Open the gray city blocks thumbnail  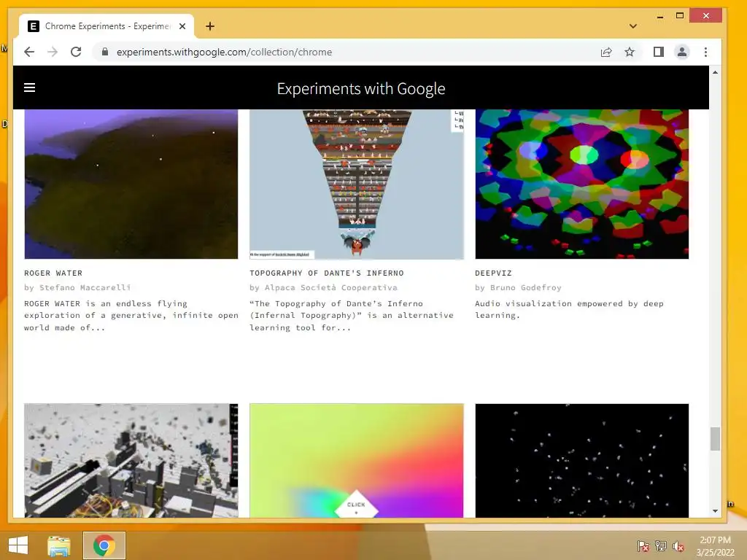pyautogui.click(x=131, y=461)
